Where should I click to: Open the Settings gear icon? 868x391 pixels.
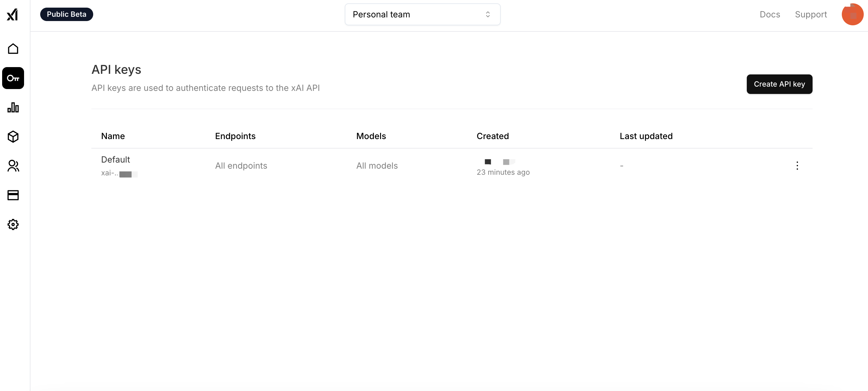point(13,224)
